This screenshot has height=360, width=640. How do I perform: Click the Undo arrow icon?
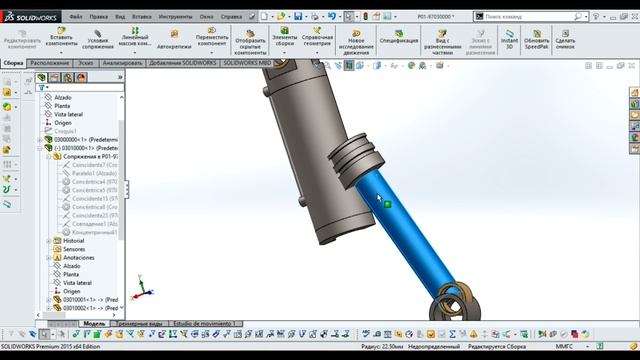pos(331,16)
